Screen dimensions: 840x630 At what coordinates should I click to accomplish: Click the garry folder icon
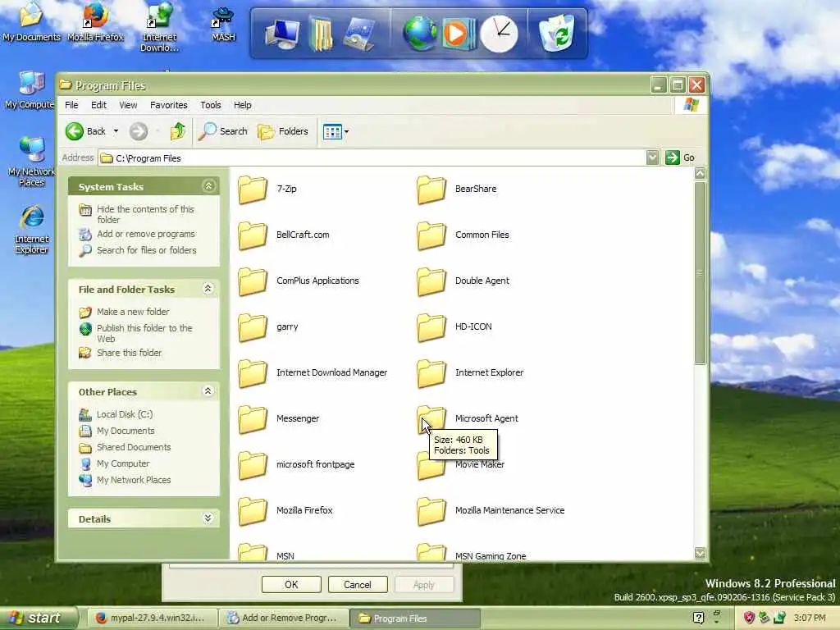(x=253, y=328)
